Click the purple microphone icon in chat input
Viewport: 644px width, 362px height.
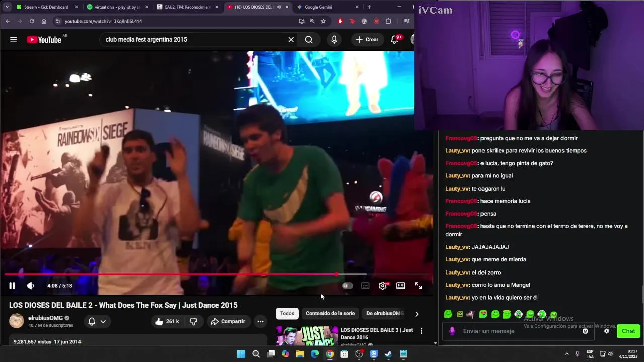pyautogui.click(x=452, y=331)
